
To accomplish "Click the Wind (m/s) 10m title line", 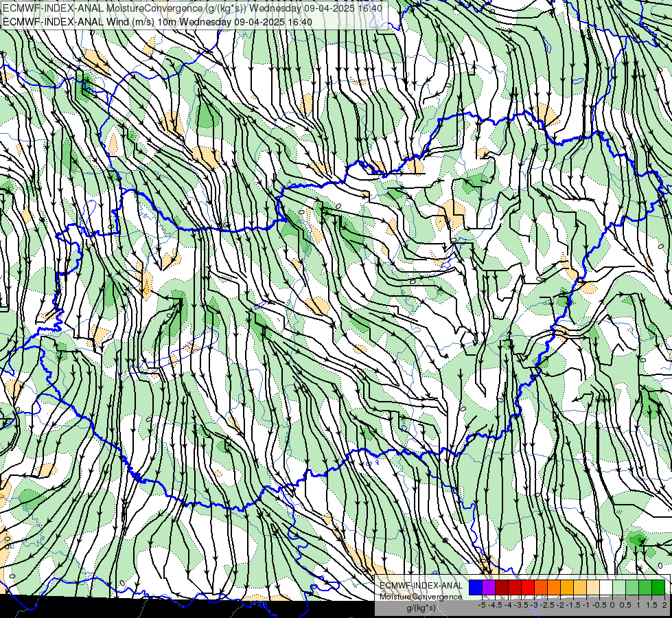I will [157, 21].
